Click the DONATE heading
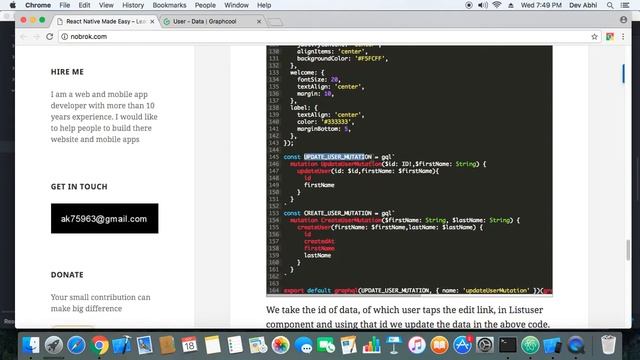640x360 pixels. (x=67, y=275)
